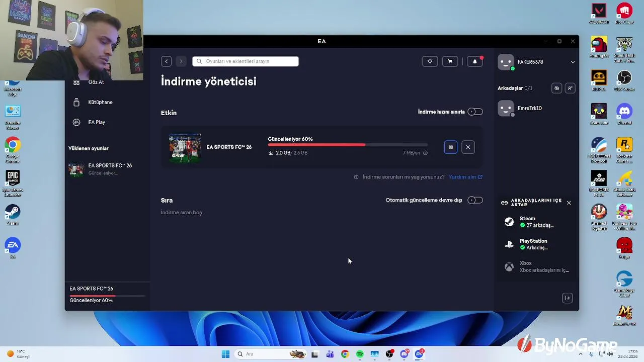
Task: Collapse the friends sidebar with the arrow icon
Action: 568,298
